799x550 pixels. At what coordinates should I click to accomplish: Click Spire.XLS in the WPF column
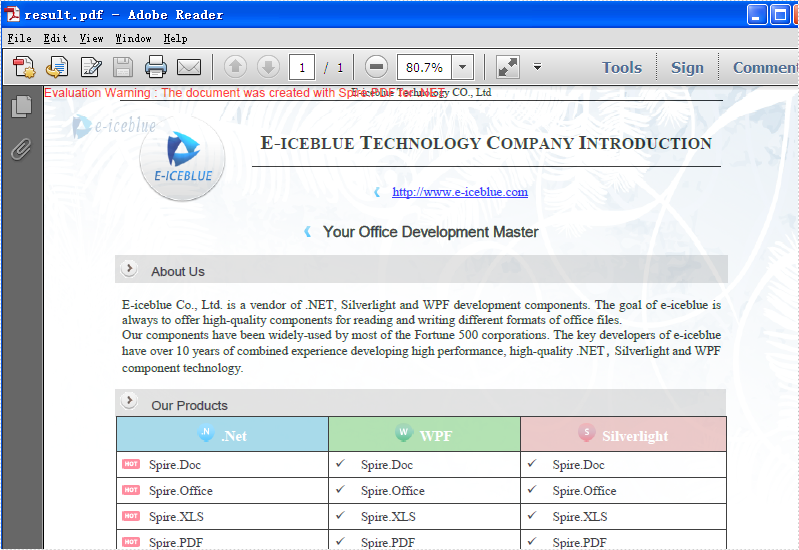388,517
